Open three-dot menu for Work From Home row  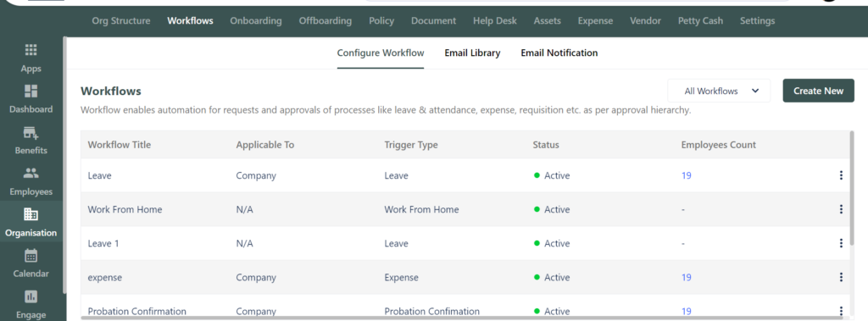(841, 209)
